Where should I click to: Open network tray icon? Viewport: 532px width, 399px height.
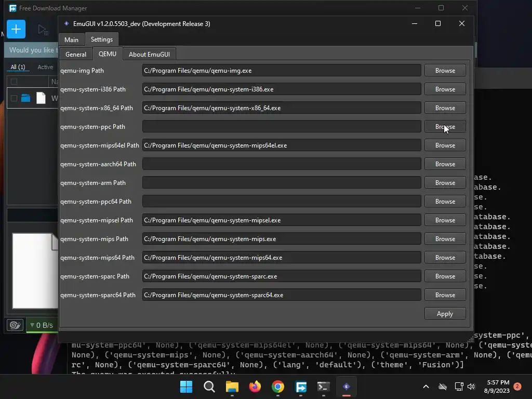pyautogui.click(x=459, y=387)
